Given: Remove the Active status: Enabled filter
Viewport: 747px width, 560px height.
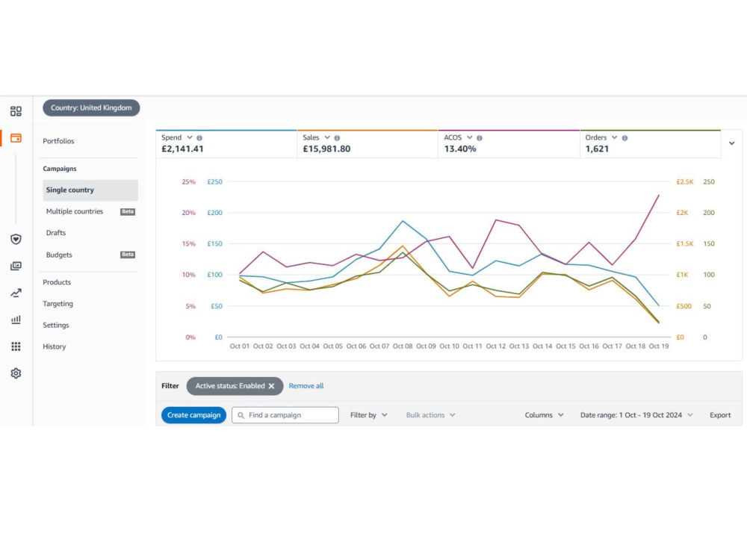Looking at the screenshot, I should (x=272, y=386).
